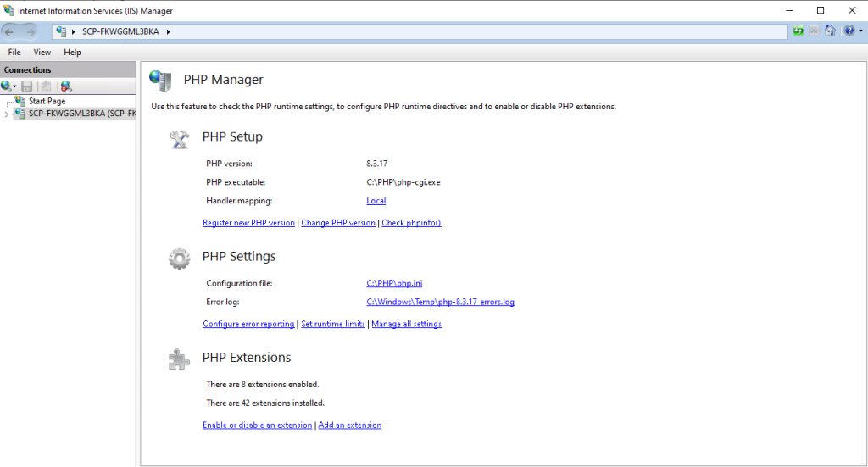Open the View menu
The image size is (868, 467).
[x=42, y=52]
